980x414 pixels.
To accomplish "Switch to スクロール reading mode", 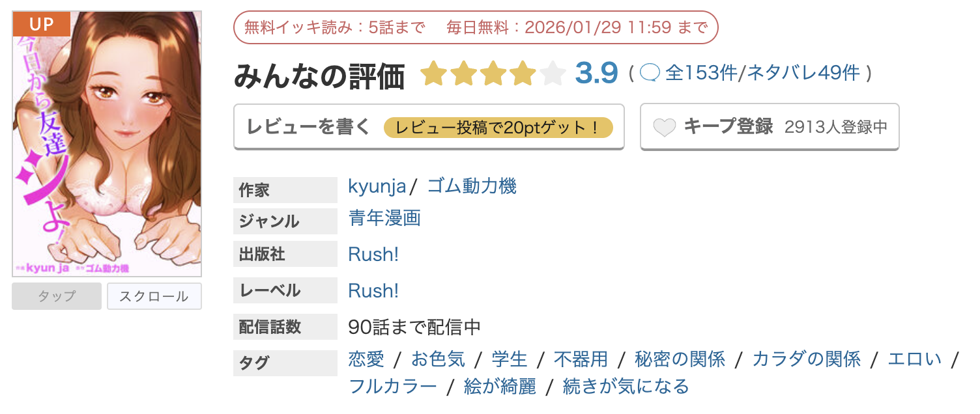I will click(154, 297).
